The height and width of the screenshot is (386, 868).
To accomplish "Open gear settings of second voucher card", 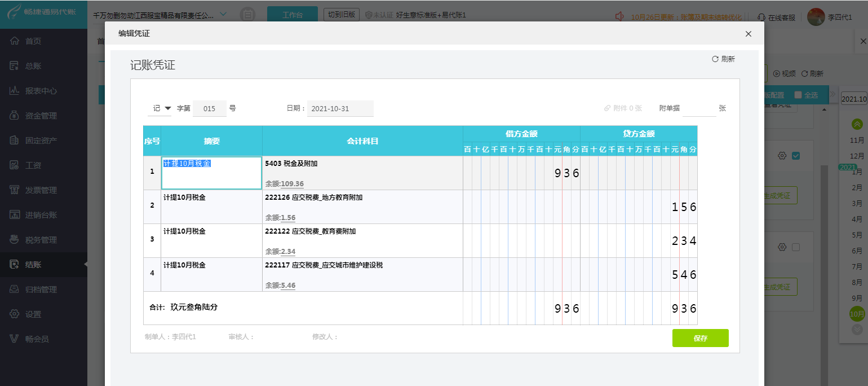I will coord(782,247).
